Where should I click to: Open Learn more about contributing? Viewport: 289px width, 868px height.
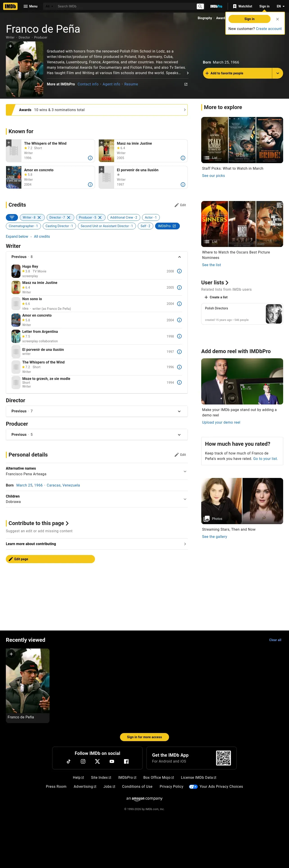click(x=97, y=544)
